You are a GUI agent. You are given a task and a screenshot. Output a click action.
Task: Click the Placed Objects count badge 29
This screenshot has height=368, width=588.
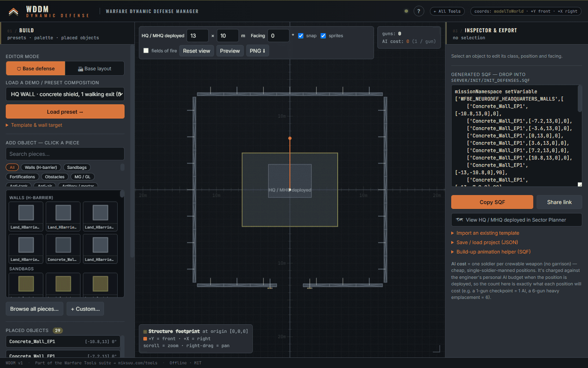click(57, 330)
